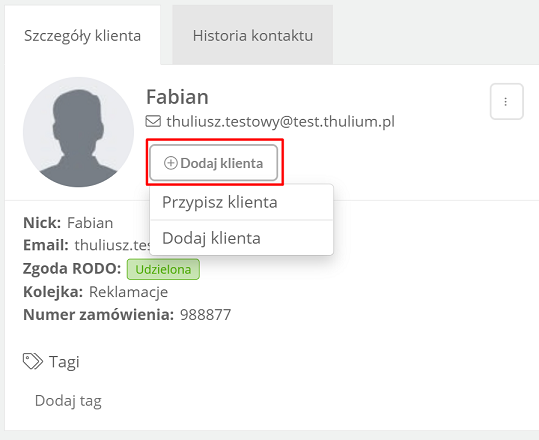Click the Fabian name heading
Image resolution: width=539 pixels, height=440 pixels.
pyautogui.click(x=177, y=97)
